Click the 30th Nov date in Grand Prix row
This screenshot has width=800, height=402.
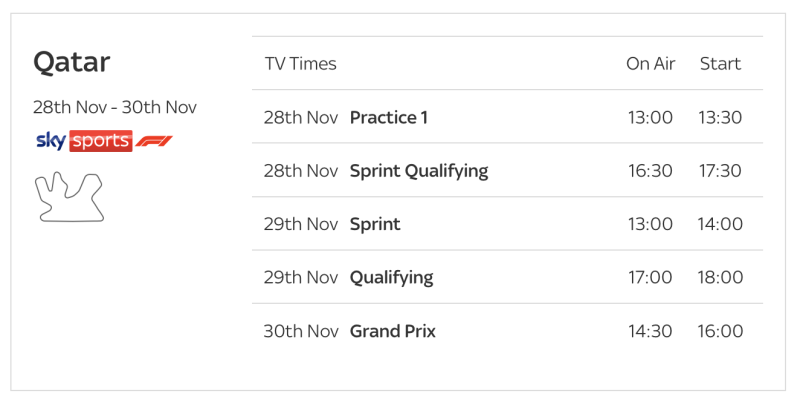tap(301, 331)
